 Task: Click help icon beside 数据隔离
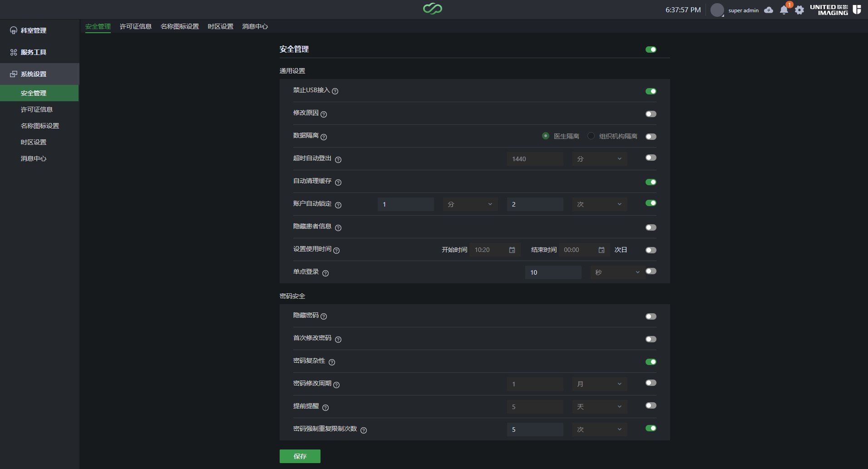coord(324,137)
